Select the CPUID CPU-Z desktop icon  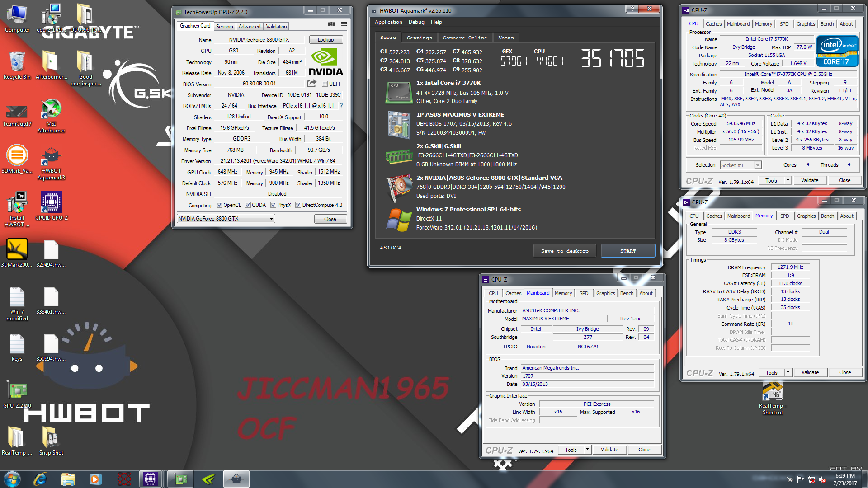pyautogui.click(x=52, y=206)
